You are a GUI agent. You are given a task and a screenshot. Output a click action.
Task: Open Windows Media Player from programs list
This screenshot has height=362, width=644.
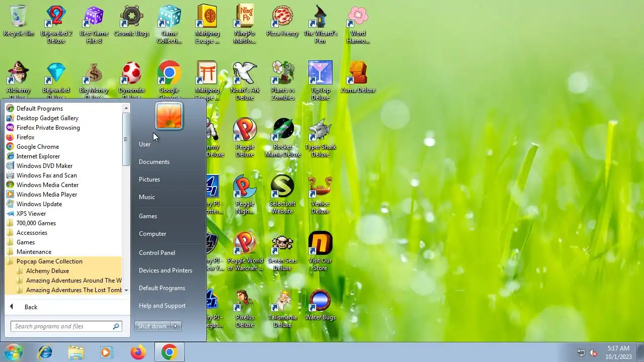click(63, 195)
